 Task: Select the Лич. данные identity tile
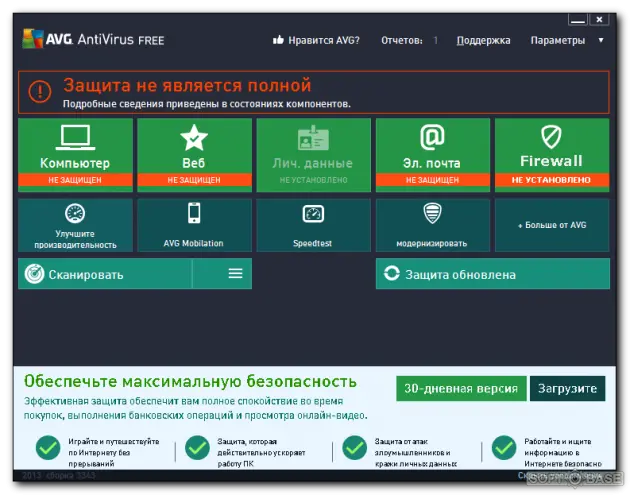[313, 153]
